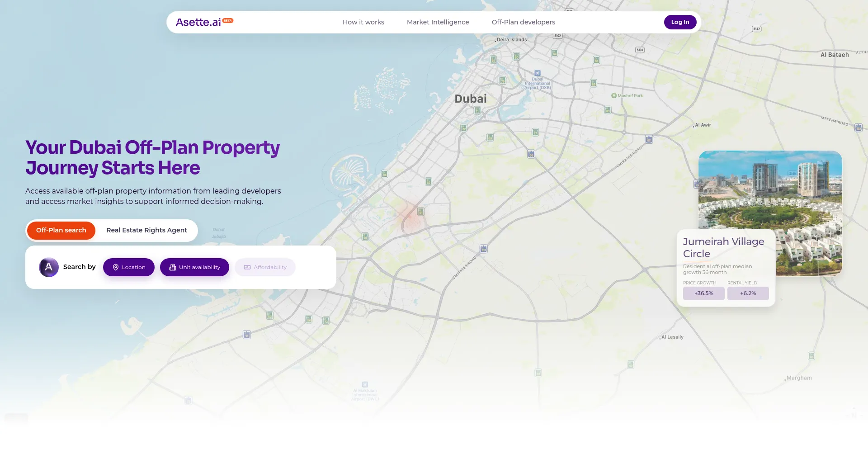
Task: Search by Unit availability
Action: point(194,267)
